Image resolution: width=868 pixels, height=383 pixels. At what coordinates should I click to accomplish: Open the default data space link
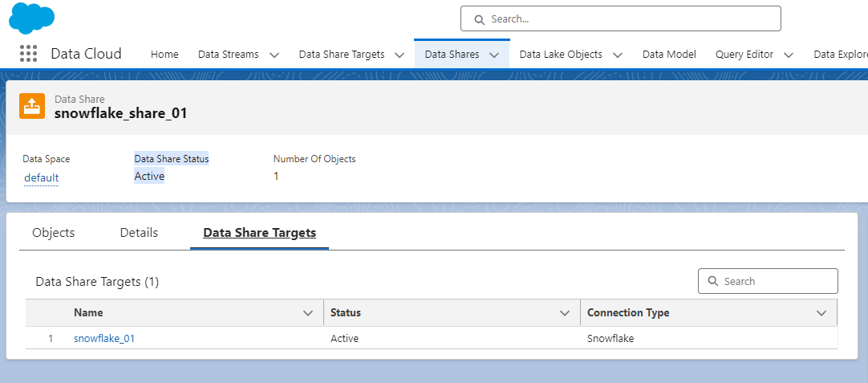point(42,178)
